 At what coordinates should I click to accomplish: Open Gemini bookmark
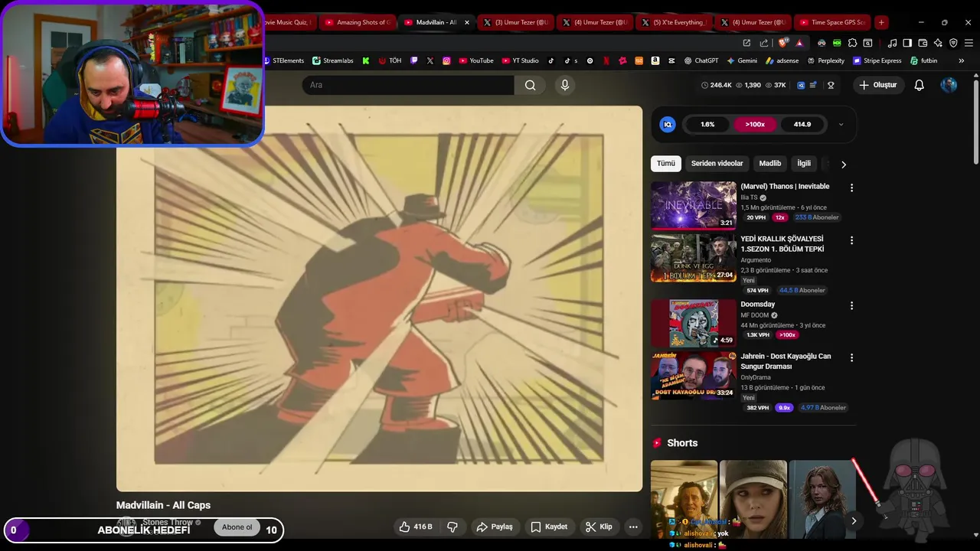pos(742,60)
